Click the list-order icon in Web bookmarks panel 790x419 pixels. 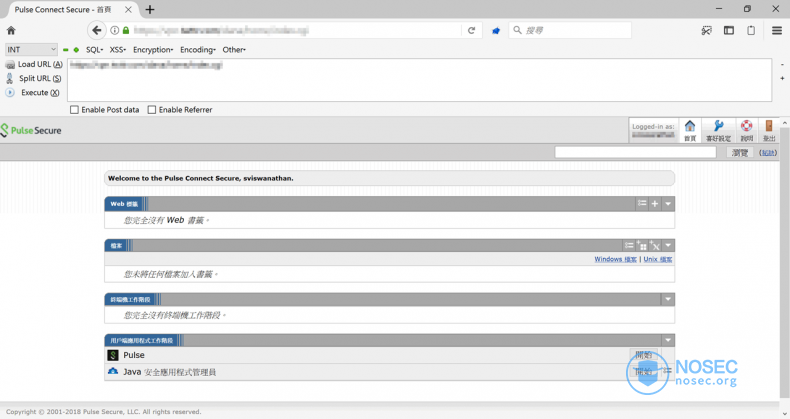642,203
